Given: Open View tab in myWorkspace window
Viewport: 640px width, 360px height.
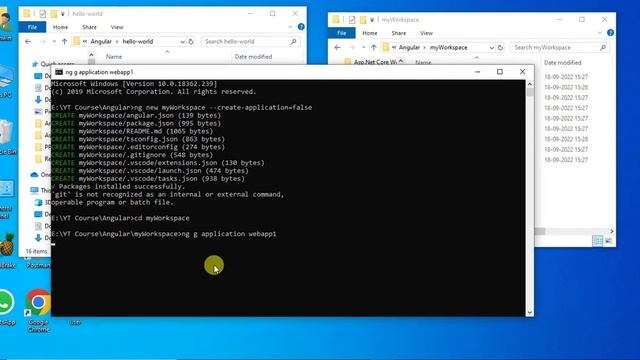Looking at the screenshot, I should point(426,33).
